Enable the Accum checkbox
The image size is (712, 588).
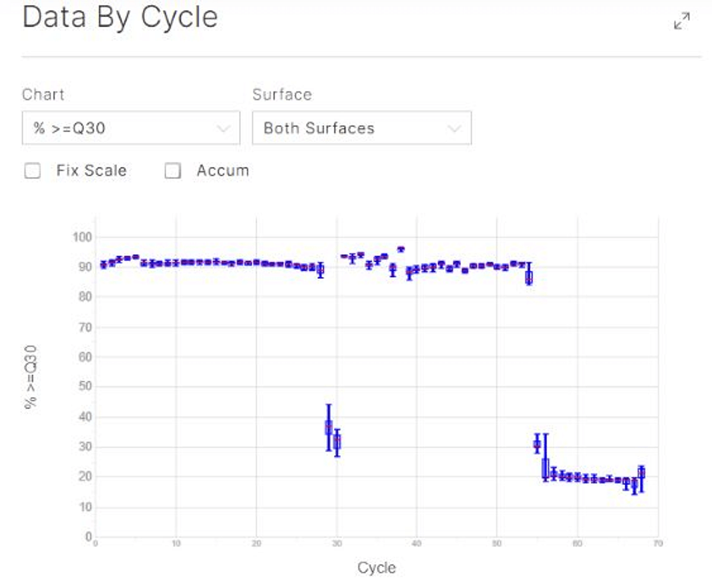click(173, 171)
